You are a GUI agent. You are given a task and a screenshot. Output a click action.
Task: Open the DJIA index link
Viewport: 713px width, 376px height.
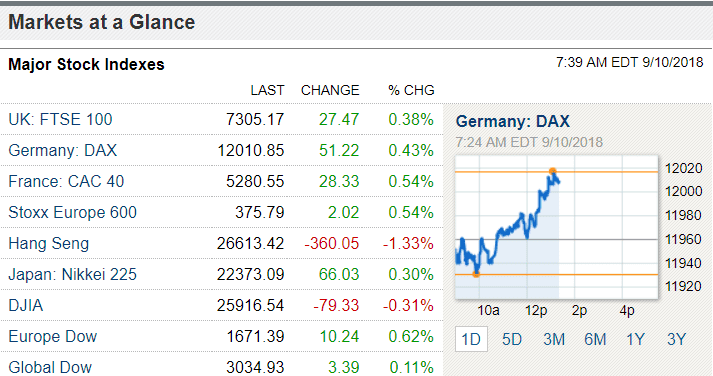pyautogui.click(x=26, y=306)
